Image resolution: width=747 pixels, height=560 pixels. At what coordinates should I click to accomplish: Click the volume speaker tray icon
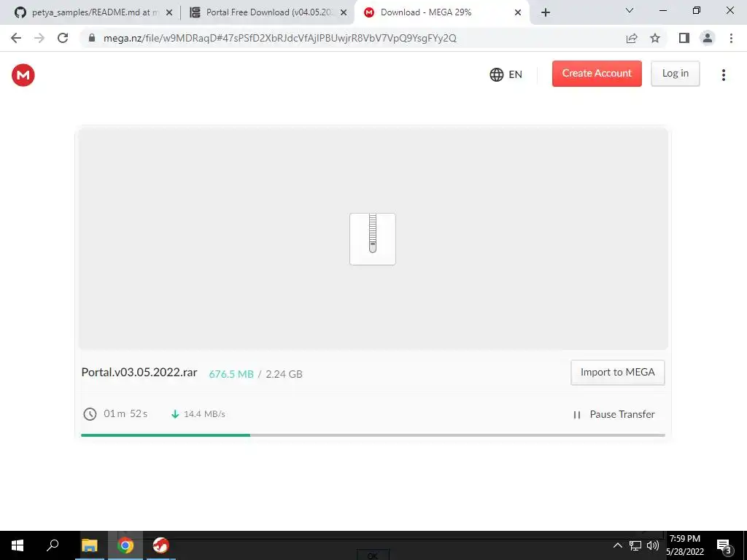point(653,545)
